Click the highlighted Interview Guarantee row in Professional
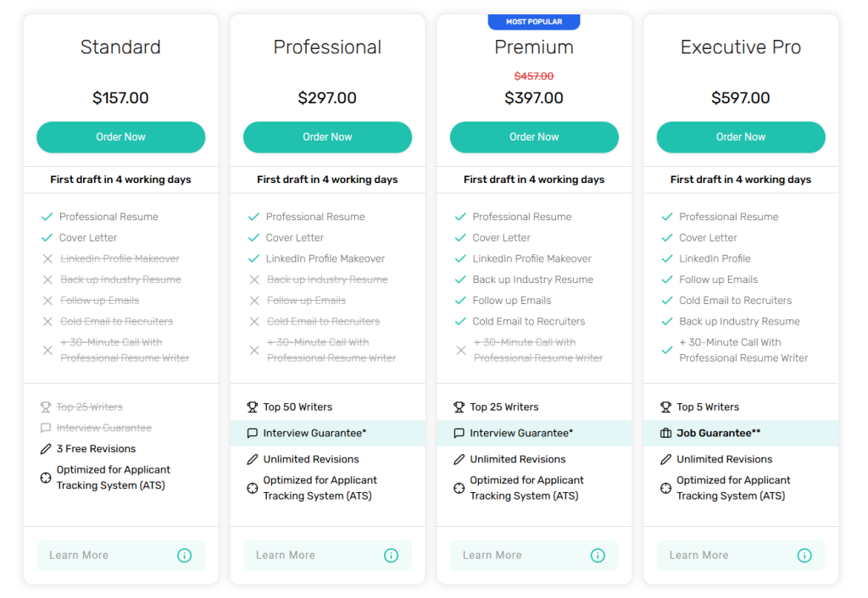868x598 pixels. point(327,434)
